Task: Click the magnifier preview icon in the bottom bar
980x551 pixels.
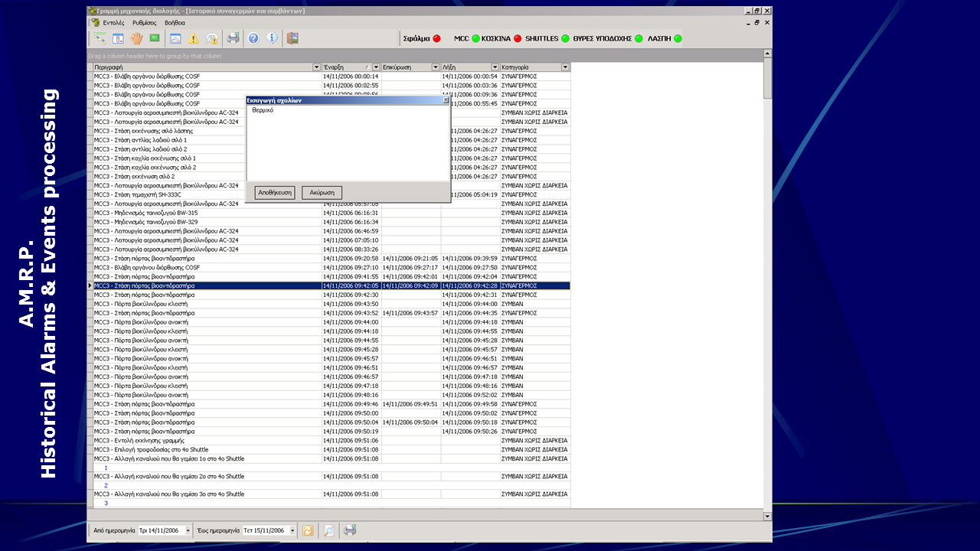Action: [x=328, y=530]
